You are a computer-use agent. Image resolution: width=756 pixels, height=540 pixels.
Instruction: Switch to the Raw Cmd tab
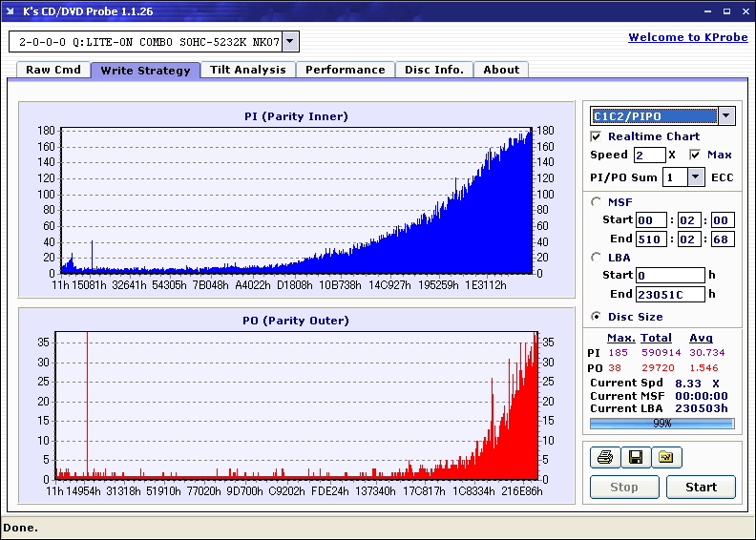tap(53, 70)
